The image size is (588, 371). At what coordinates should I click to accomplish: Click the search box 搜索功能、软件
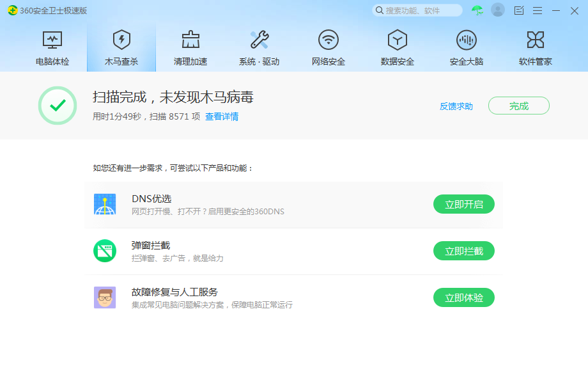coord(417,10)
